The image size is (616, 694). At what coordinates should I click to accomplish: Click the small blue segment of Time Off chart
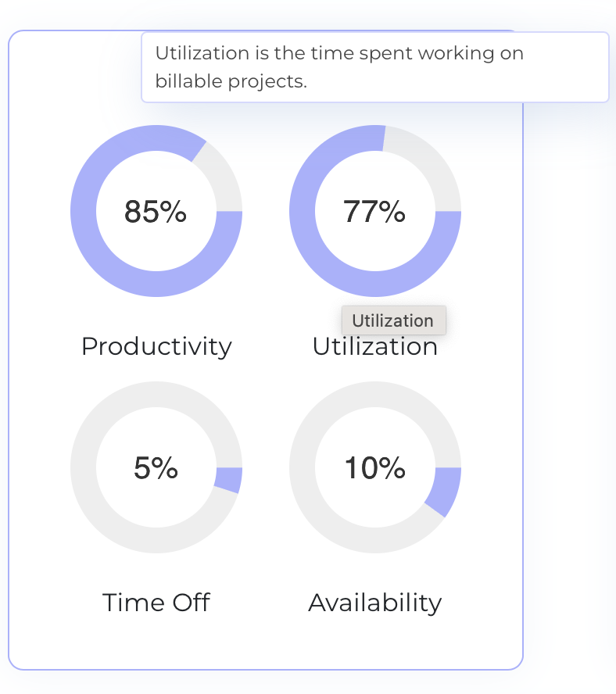point(228,479)
